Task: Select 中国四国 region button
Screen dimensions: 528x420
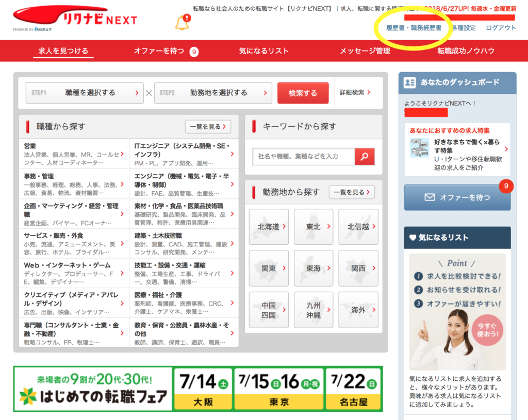Action: (269, 310)
